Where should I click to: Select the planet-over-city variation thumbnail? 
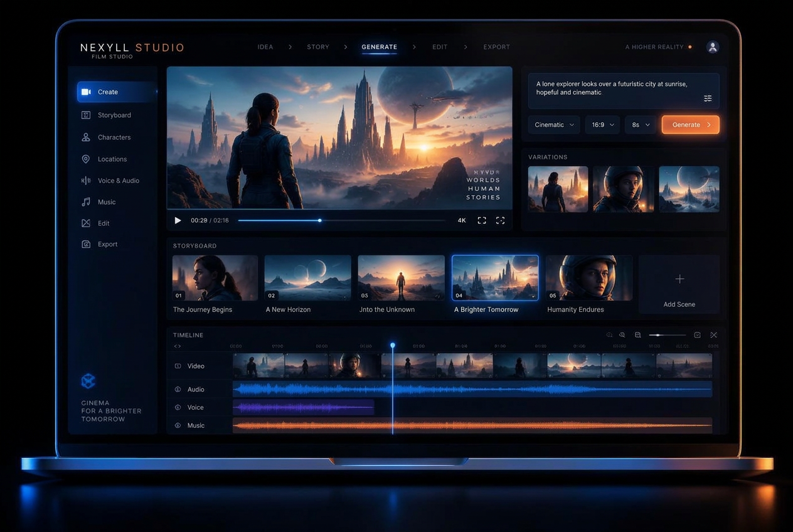[x=689, y=189]
